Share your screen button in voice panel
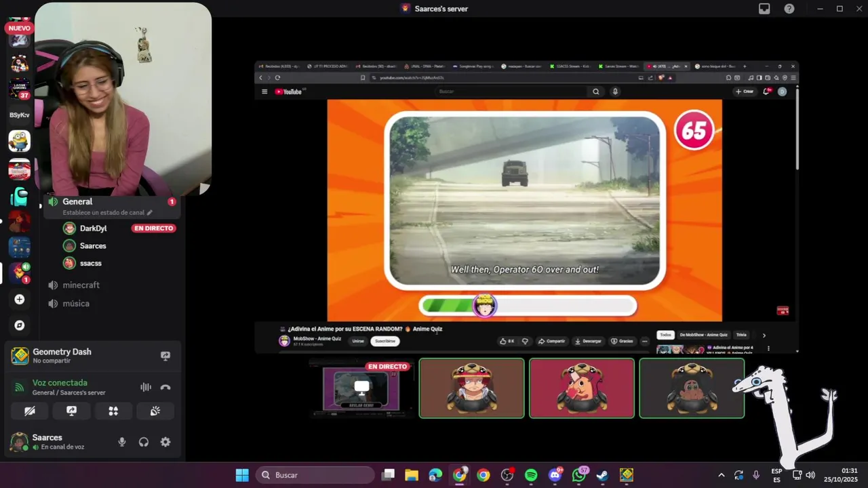868x488 pixels. coord(71,411)
